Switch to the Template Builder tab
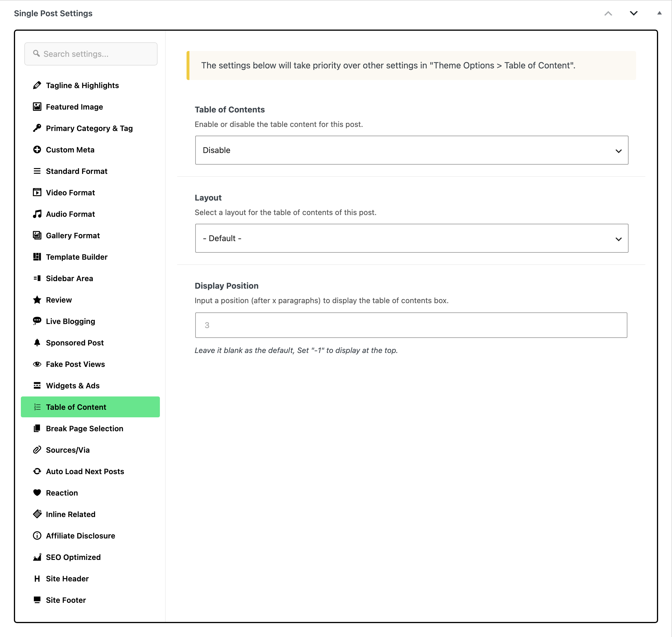The width and height of the screenshot is (672, 637). (x=90, y=257)
